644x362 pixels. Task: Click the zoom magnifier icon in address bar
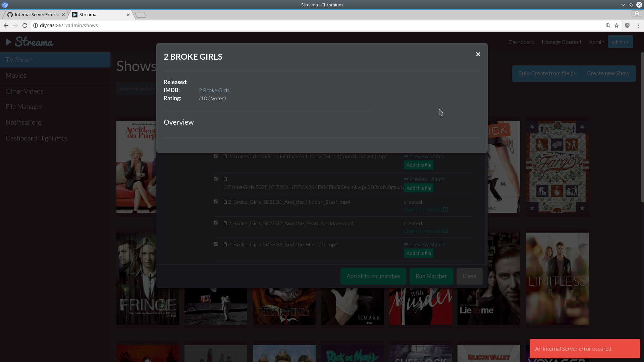pyautogui.click(x=608, y=25)
